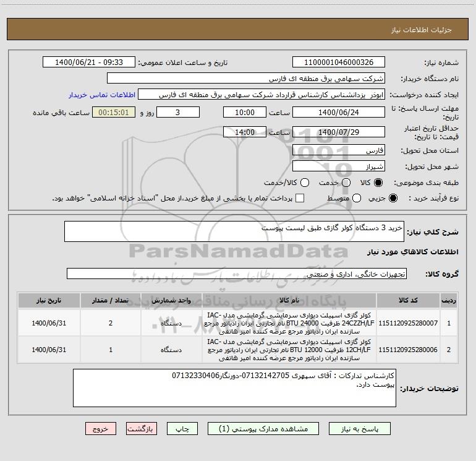Click the need date in row 2 (code 1151120925280006)
Screen dimensions: 476x461
(x=49, y=350)
